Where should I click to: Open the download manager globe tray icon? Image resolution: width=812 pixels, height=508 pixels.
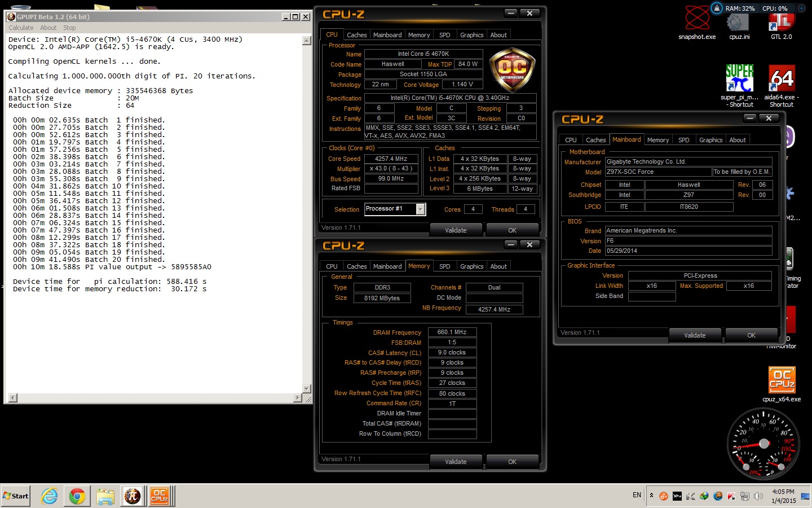tap(704, 496)
